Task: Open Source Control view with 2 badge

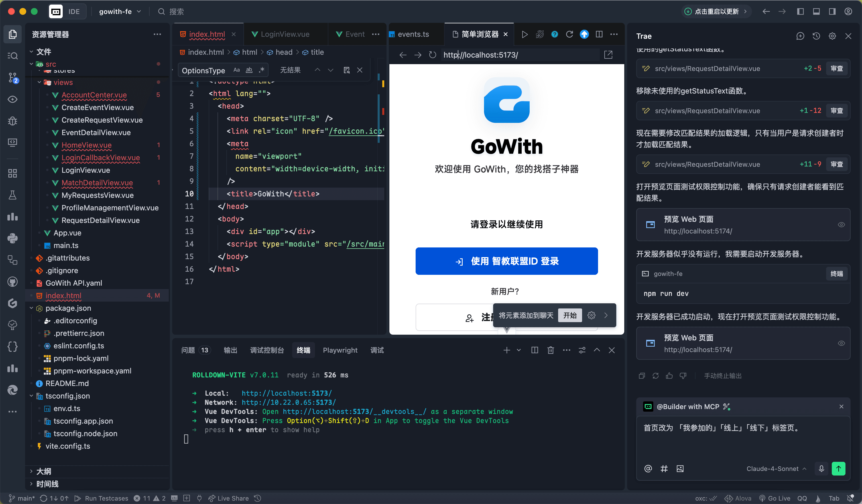Action: (x=13, y=78)
